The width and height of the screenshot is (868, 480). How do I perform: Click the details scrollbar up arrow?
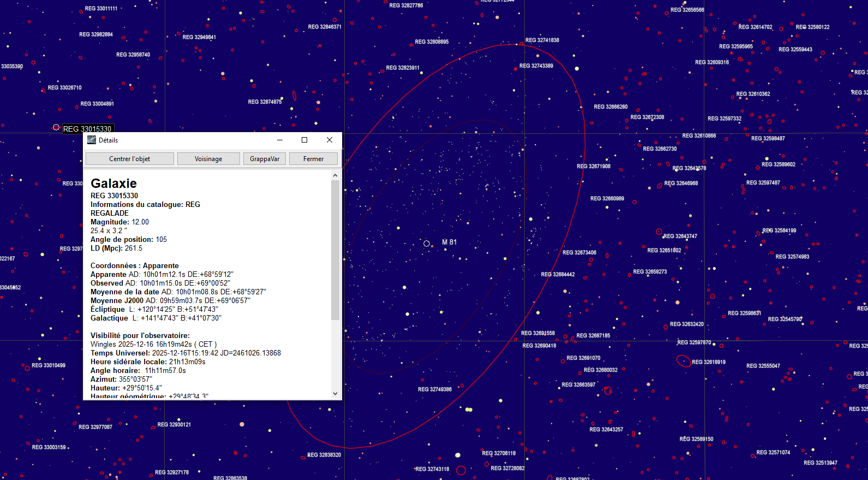click(x=335, y=175)
